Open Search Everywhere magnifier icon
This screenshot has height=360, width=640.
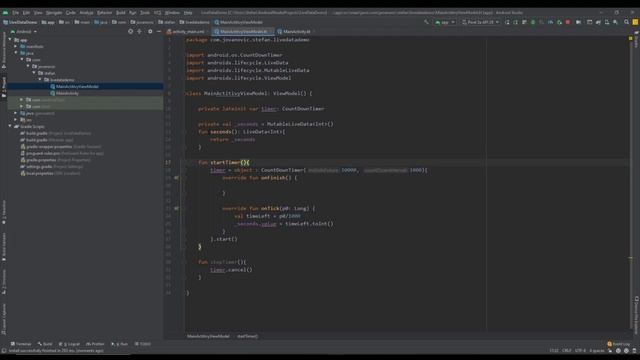point(626,22)
